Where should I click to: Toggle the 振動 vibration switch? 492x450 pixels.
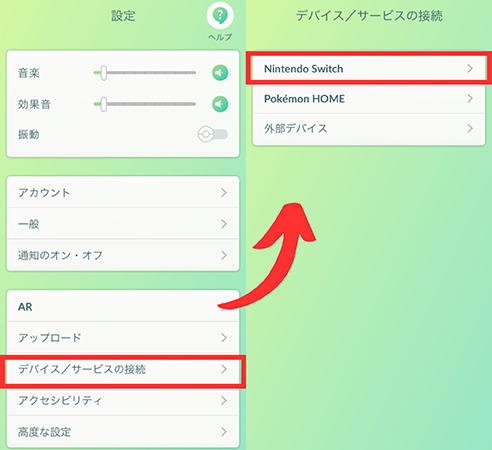(x=213, y=134)
